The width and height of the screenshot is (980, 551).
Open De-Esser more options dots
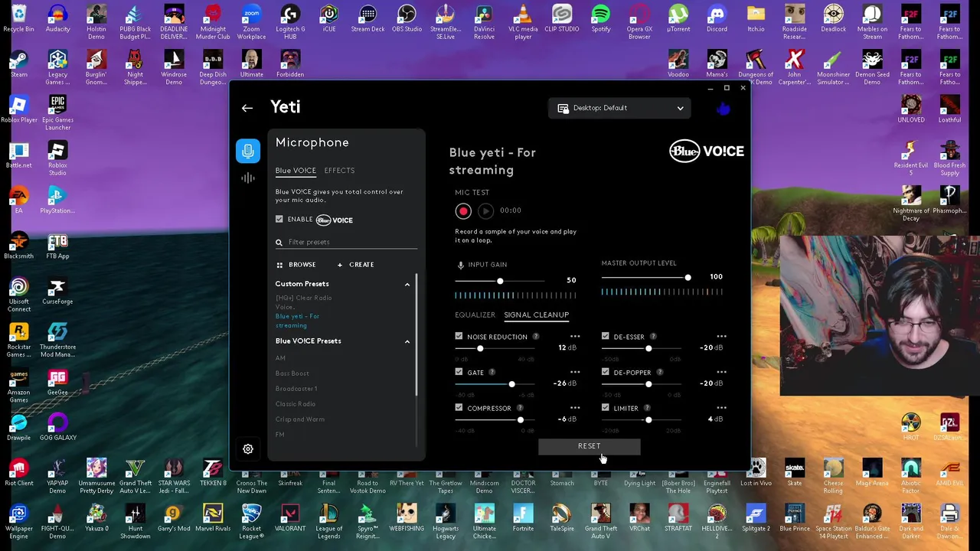point(721,337)
